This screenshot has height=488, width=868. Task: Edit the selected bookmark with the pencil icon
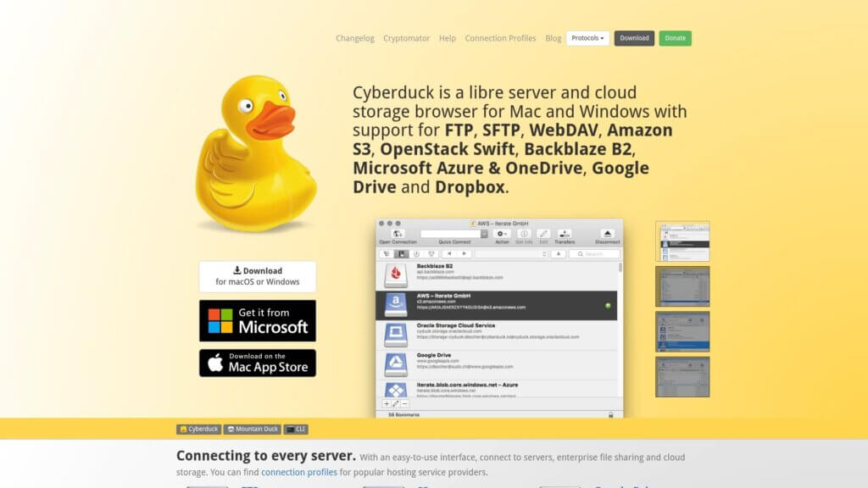pos(396,404)
